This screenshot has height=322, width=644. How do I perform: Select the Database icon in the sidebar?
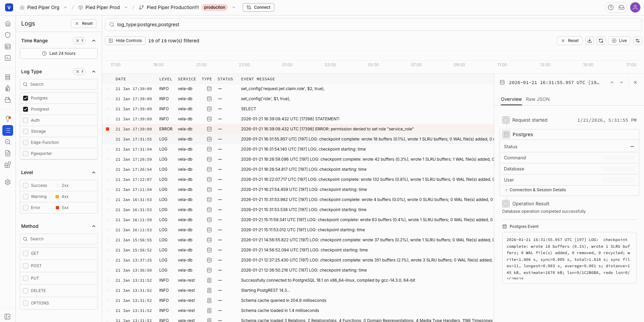(x=7, y=77)
